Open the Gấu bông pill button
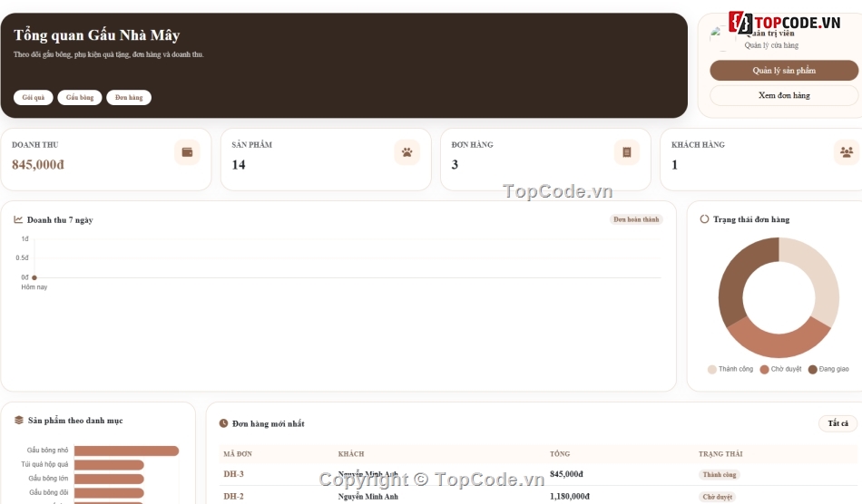The width and height of the screenshot is (862, 504). (x=80, y=97)
